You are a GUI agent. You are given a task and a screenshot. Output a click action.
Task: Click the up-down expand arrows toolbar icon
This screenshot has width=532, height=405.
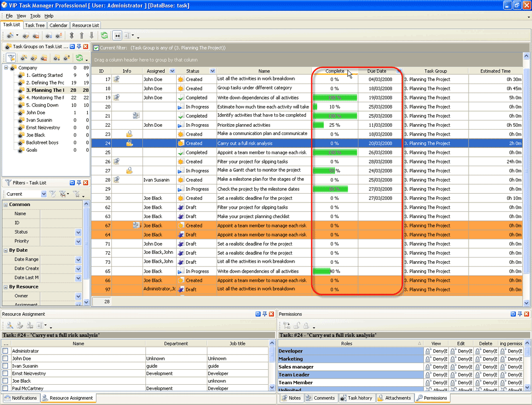pos(72,35)
